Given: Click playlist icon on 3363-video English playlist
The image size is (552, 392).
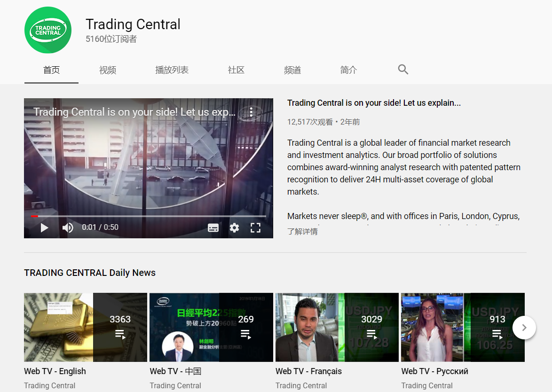Looking at the screenshot, I should (x=120, y=334).
